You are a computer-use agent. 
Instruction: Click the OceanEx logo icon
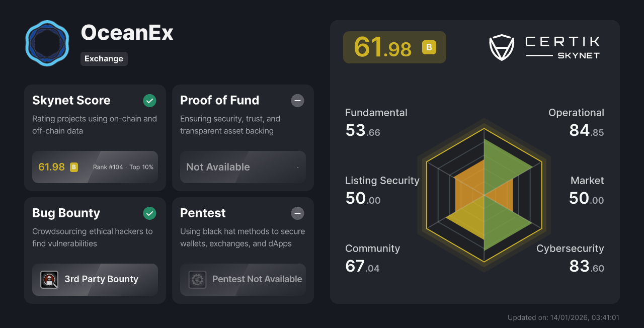[47, 43]
